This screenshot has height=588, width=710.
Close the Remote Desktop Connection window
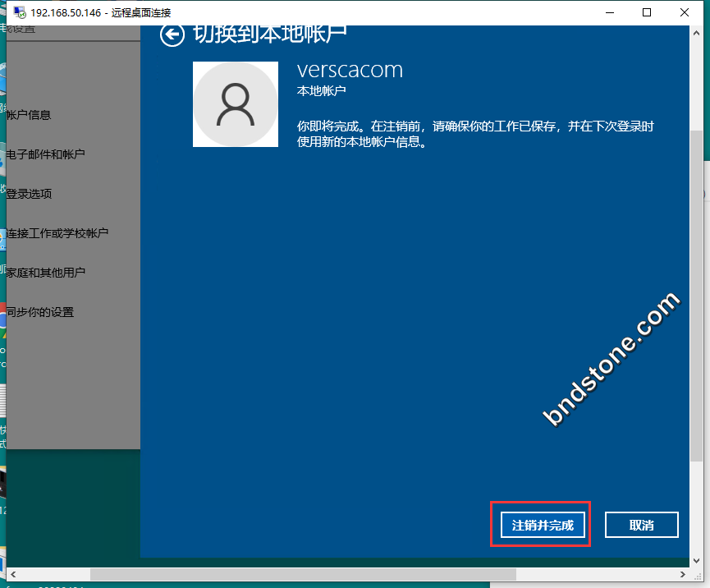(x=685, y=12)
